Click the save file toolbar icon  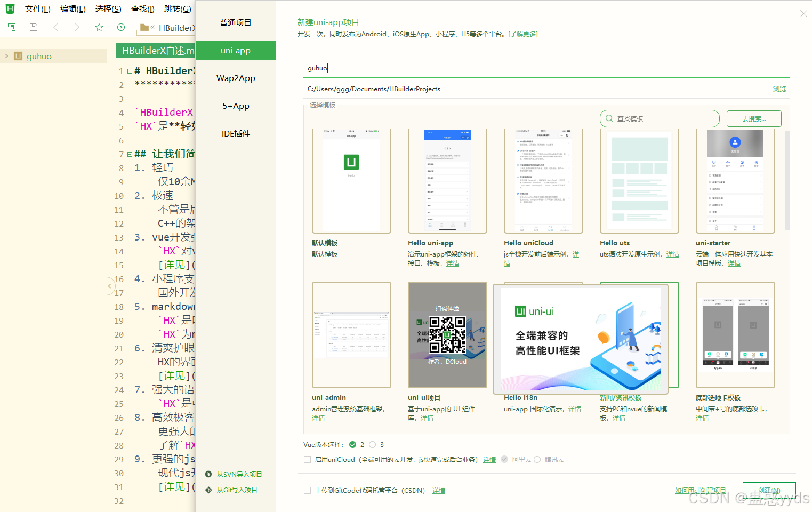[x=34, y=27]
